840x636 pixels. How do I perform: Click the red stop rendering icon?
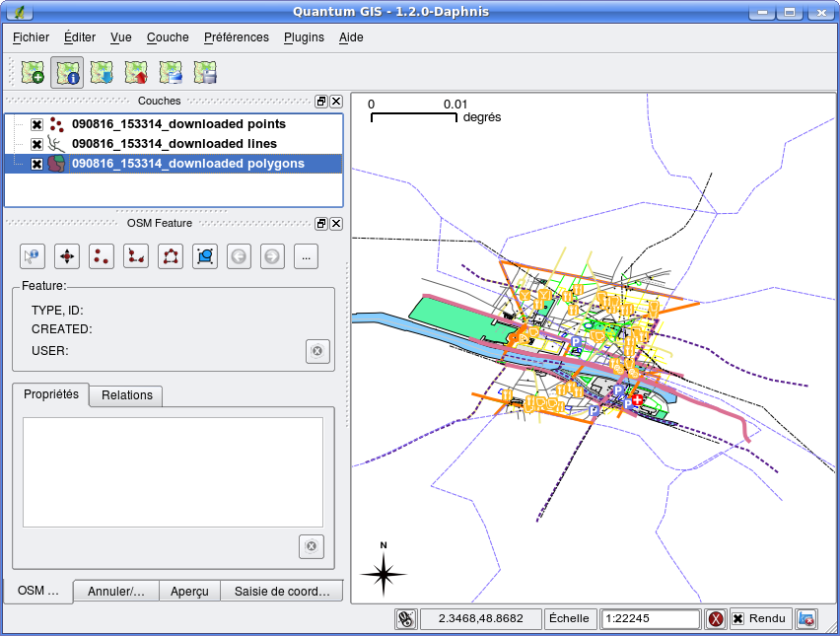715,619
